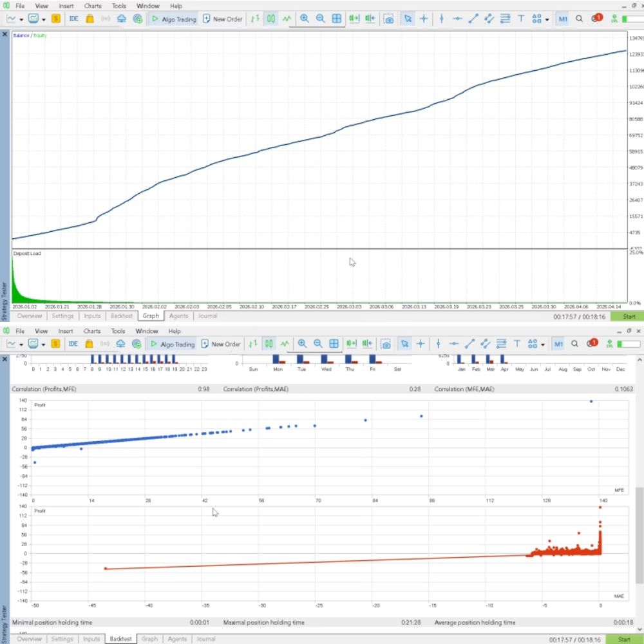Open the VPS cloud icon in bottom window
Screen dimensions: 644x644
[x=121, y=344]
